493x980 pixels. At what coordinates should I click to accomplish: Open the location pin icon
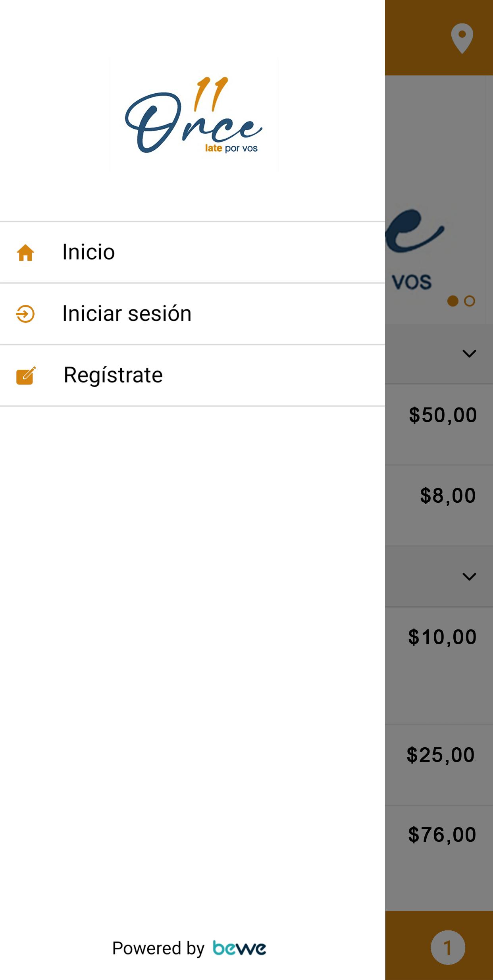(x=462, y=39)
